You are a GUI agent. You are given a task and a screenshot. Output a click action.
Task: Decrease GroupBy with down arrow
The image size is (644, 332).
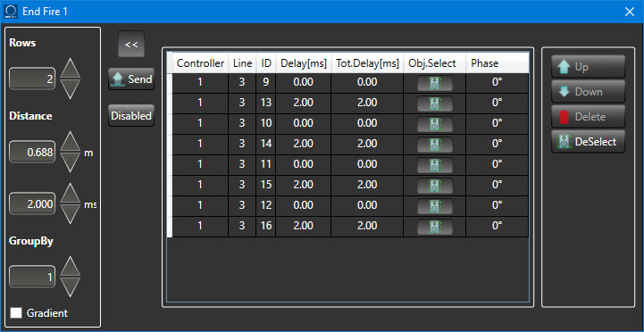point(70,287)
